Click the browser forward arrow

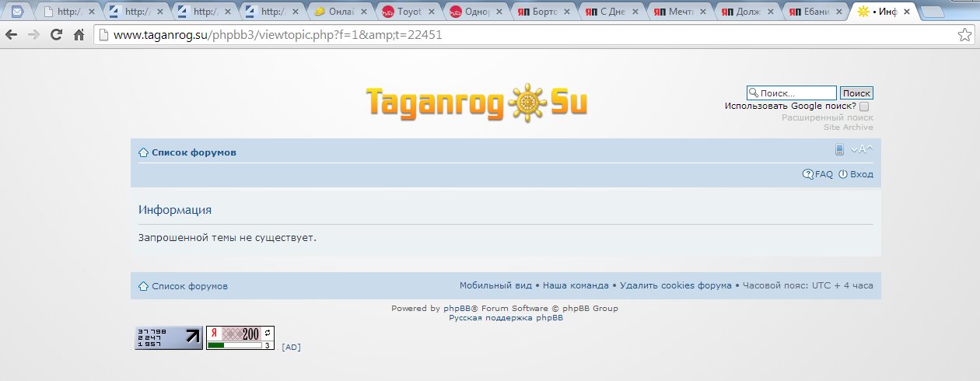pos(34,35)
